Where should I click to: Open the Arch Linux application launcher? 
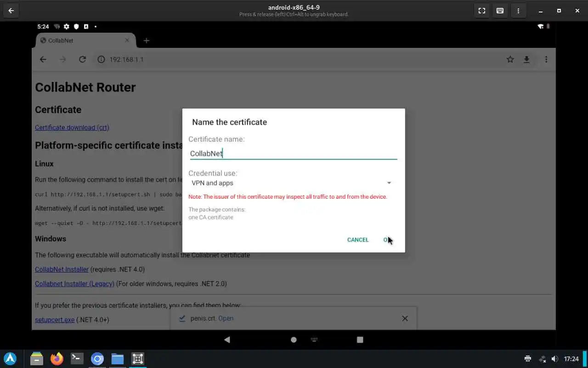tap(10, 359)
